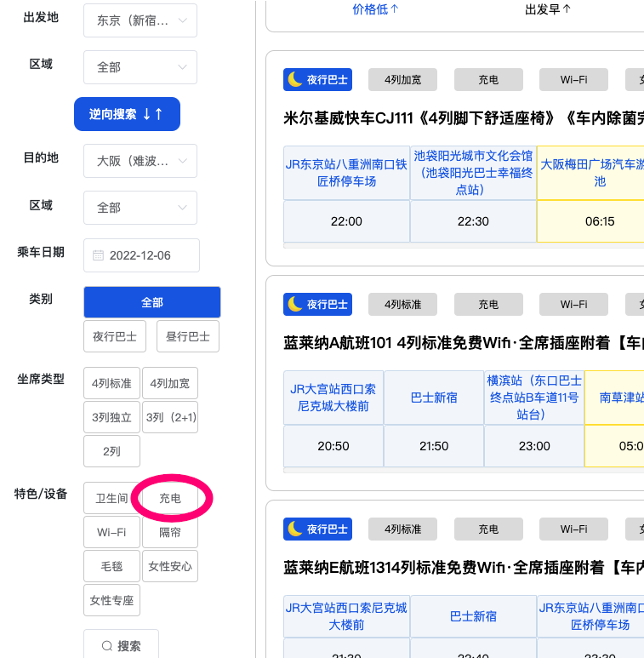Select the 女性专座 feature filter
This screenshot has width=644, height=658.
pyautogui.click(x=111, y=600)
